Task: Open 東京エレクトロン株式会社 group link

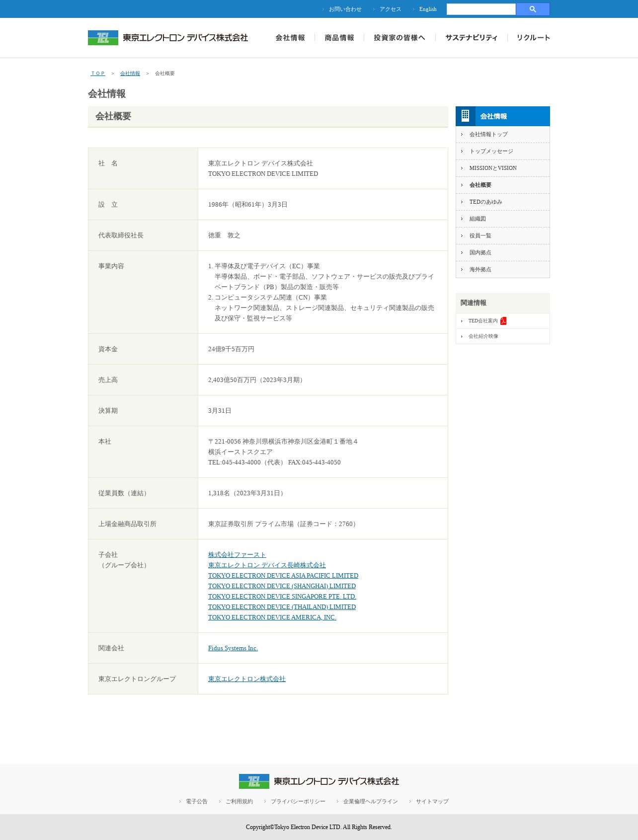Action: coord(247,679)
